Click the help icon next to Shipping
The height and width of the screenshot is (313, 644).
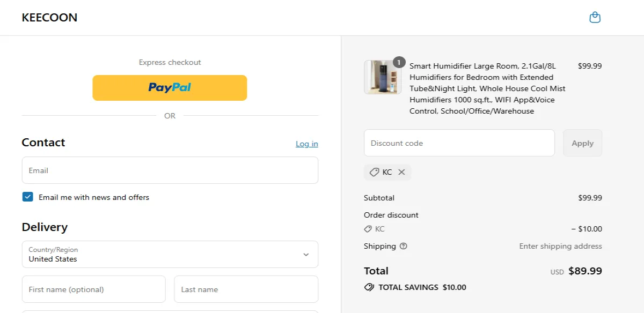pos(402,247)
